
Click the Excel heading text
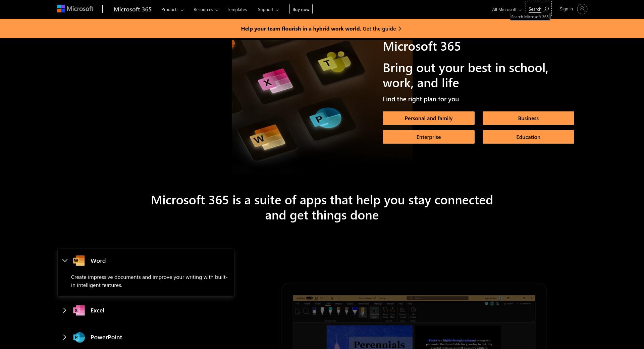[97, 310]
